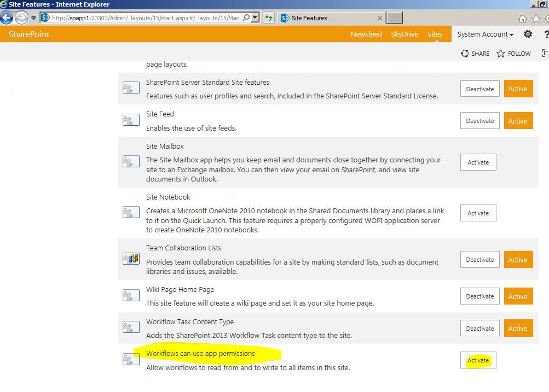The width and height of the screenshot is (549, 392).
Task: Expand the address bar autocomplete dropdown
Action: [255, 17]
